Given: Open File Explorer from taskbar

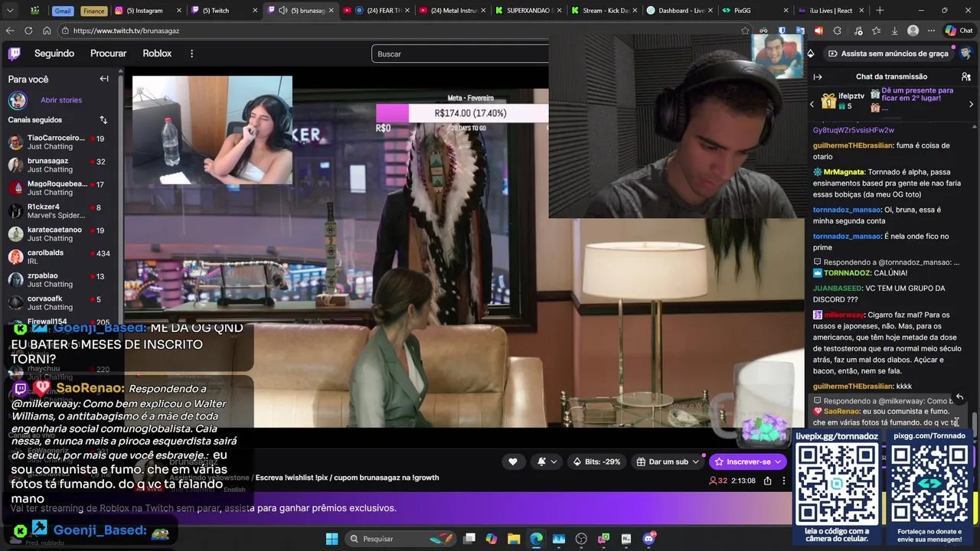Looking at the screenshot, I should 514,539.
